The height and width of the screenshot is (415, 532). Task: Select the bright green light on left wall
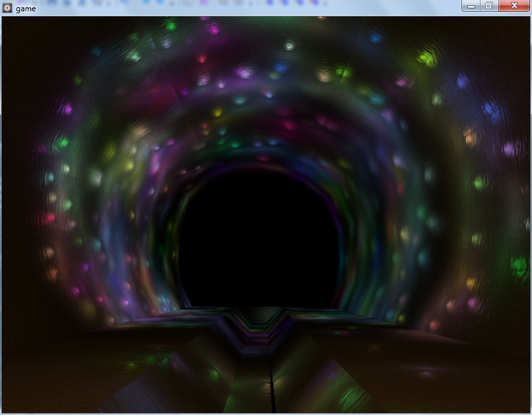tap(61, 142)
